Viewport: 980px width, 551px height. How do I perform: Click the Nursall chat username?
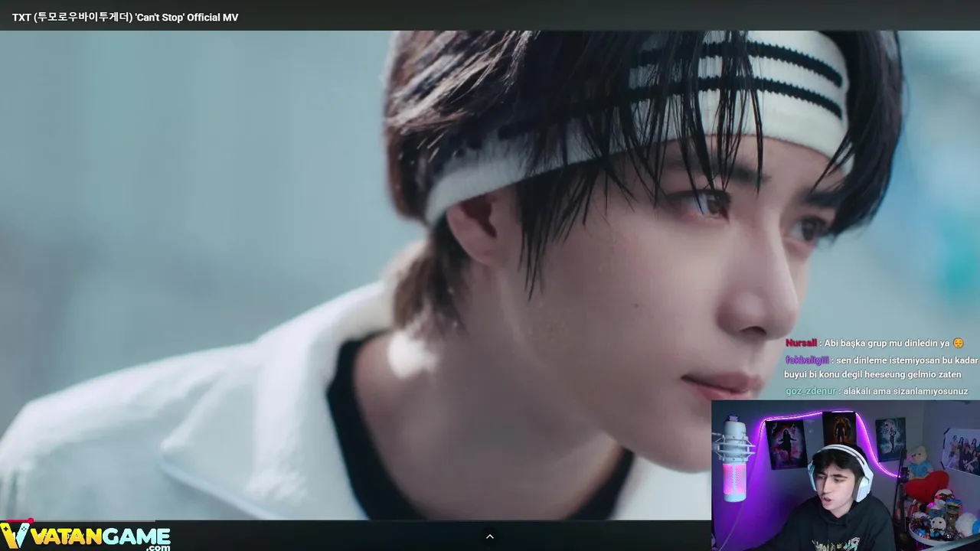click(801, 344)
